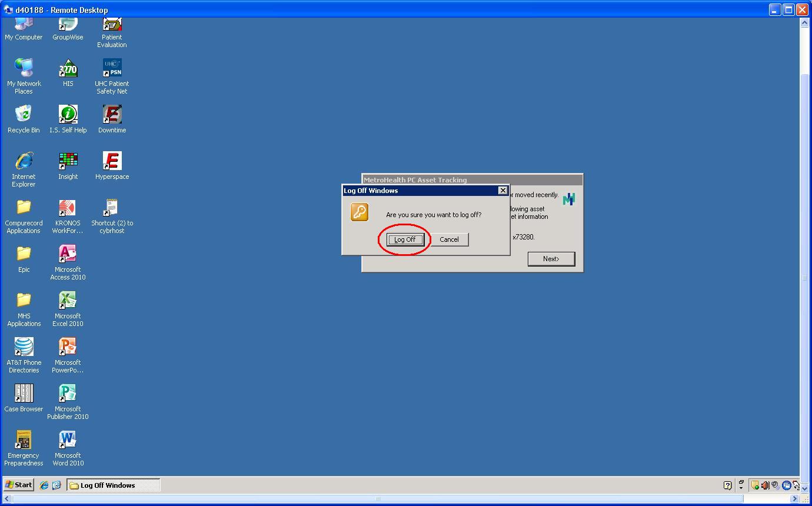Image resolution: width=812 pixels, height=506 pixels.
Task: Click the Downtime desktop shortcut
Action: [x=112, y=115]
